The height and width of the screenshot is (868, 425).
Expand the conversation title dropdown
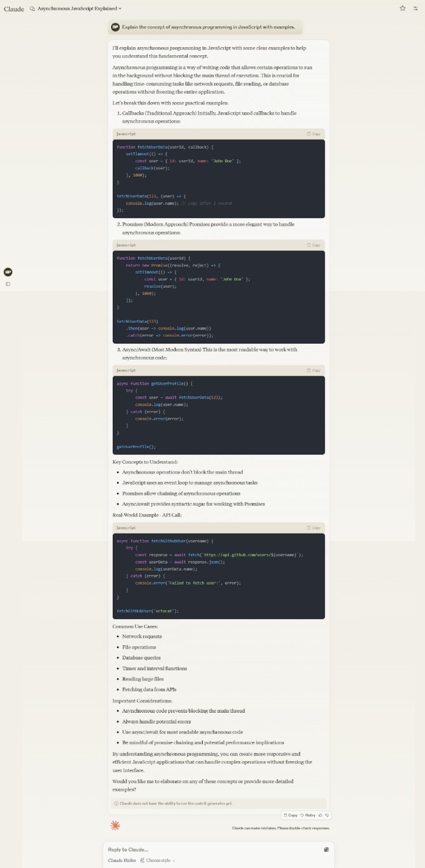80,9
